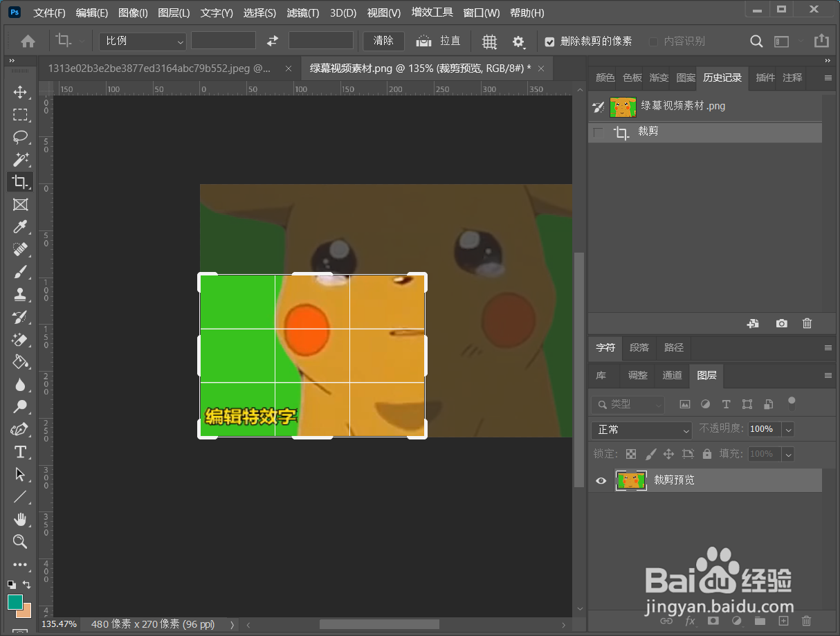The height and width of the screenshot is (636, 840).
Task: Open layer filter 类型 dropdown
Action: point(628,404)
